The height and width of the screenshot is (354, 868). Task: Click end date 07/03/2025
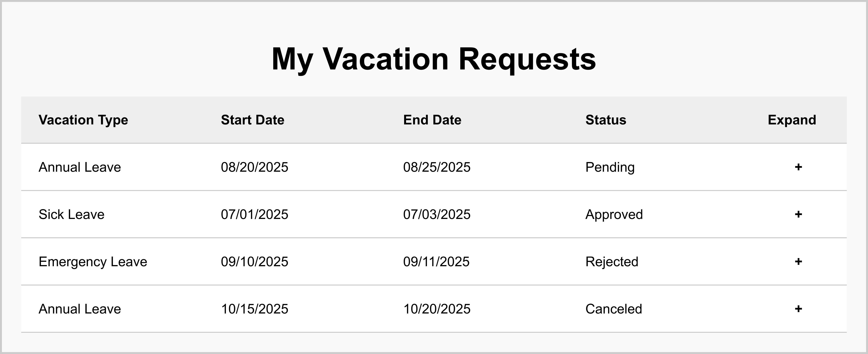(437, 214)
